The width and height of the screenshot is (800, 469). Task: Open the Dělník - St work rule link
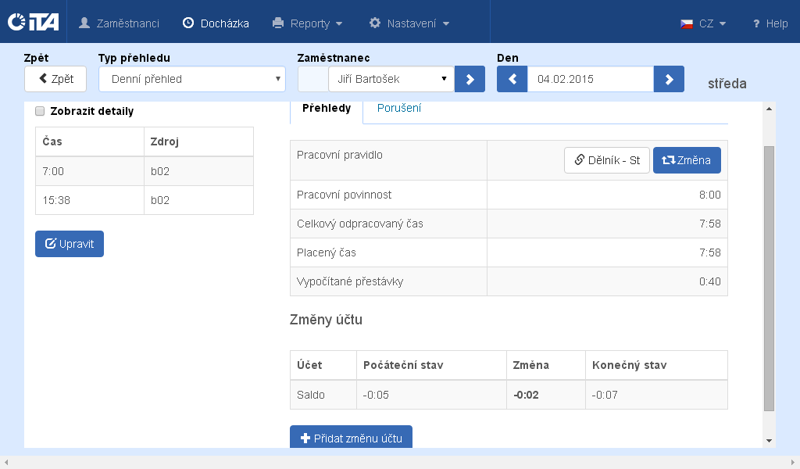click(x=607, y=160)
